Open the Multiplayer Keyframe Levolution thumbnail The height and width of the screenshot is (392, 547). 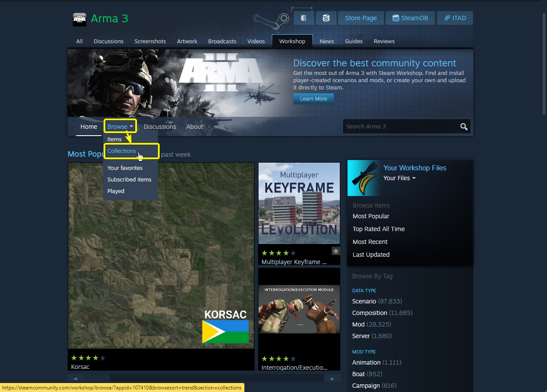click(299, 203)
